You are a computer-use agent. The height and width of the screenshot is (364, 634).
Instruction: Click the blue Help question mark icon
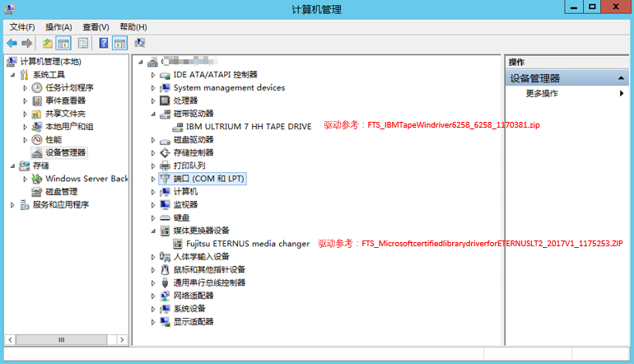click(104, 43)
